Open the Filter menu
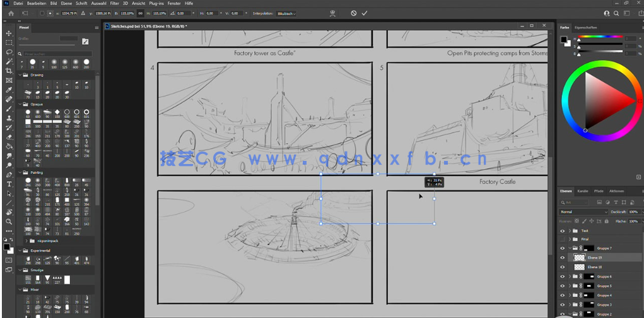Viewport: 644px width, 318px height. click(x=114, y=3)
